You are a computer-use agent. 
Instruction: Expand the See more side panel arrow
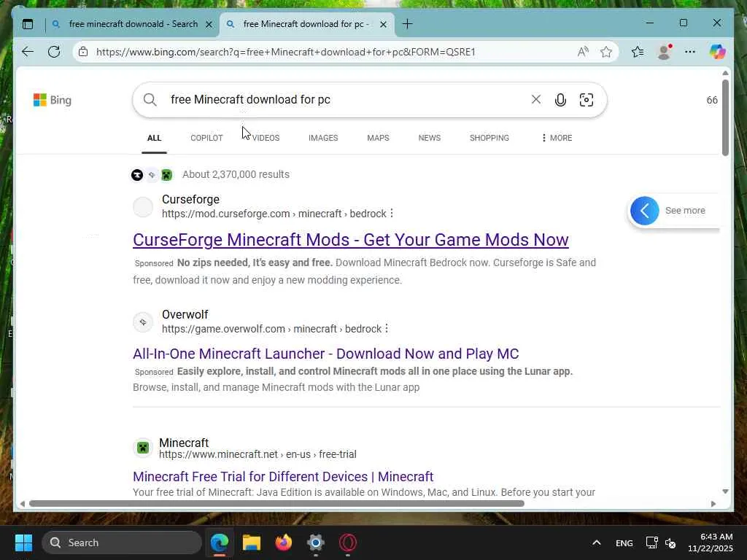pyautogui.click(x=645, y=211)
